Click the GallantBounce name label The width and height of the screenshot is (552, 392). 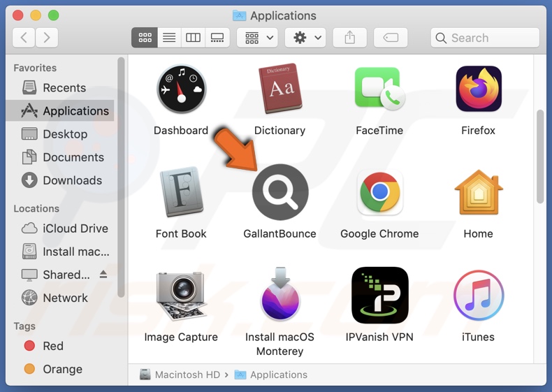[x=280, y=234]
